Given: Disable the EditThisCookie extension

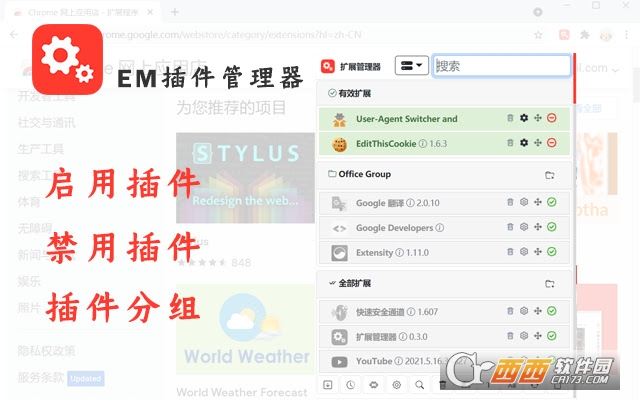Looking at the screenshot, I should coord(552,144).
